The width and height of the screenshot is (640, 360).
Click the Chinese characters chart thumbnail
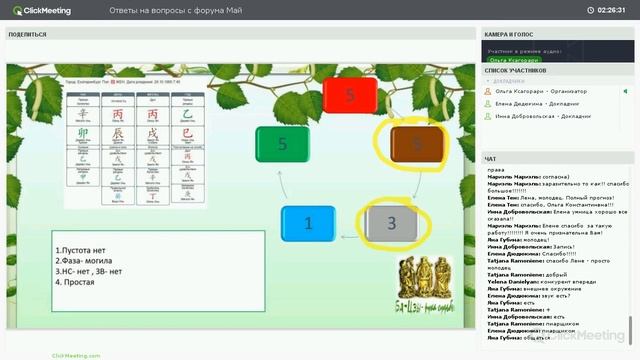(x=135, y=144)
